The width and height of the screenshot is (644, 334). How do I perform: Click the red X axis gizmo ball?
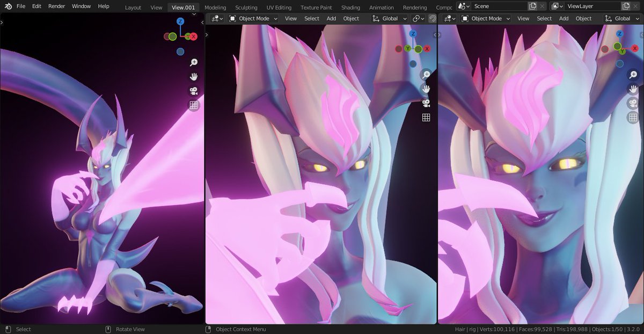193,36
